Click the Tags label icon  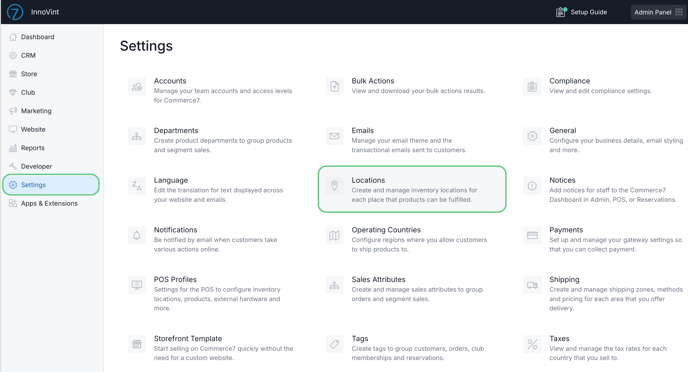coord(334,344)
